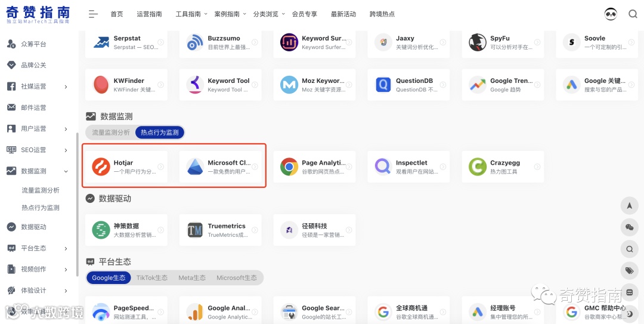Screen dimensions: 644x324
Task: Expand the 社媒运营 sidebar section
Action: [66, 87]
